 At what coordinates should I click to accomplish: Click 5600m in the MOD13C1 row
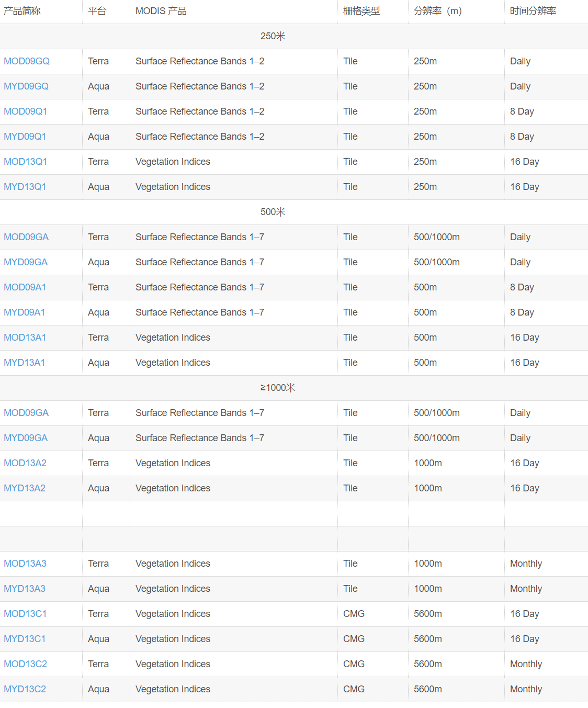click(428, 614)
